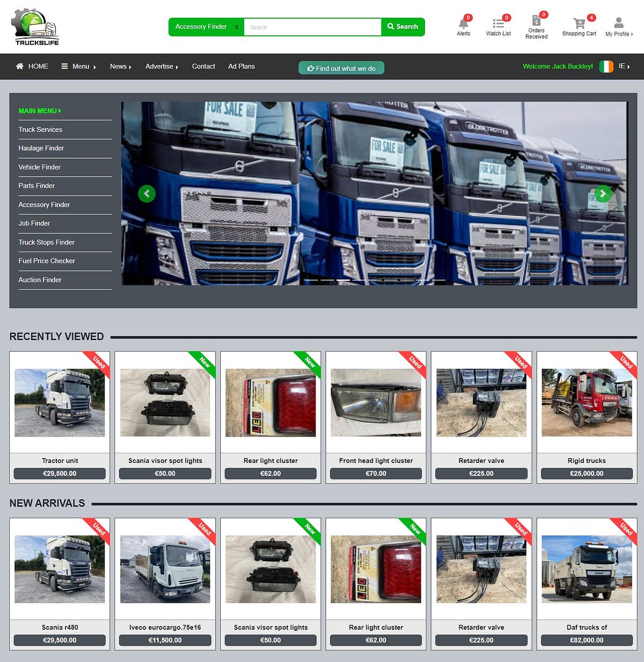This screenshot has width=644, height=662.
Task: Expand the Advertise menu
Action: (x=160, y=67)
